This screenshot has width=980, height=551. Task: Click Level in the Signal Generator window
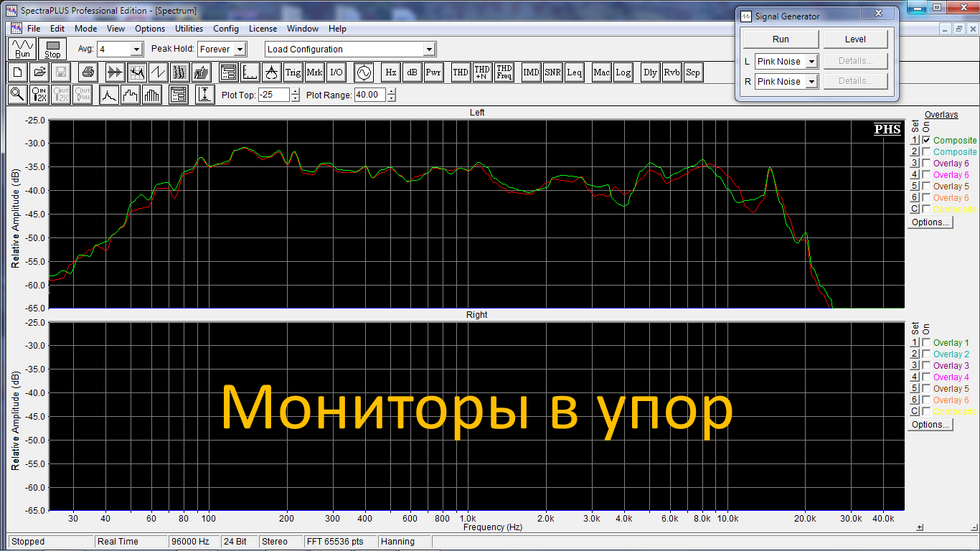[855, 39]
